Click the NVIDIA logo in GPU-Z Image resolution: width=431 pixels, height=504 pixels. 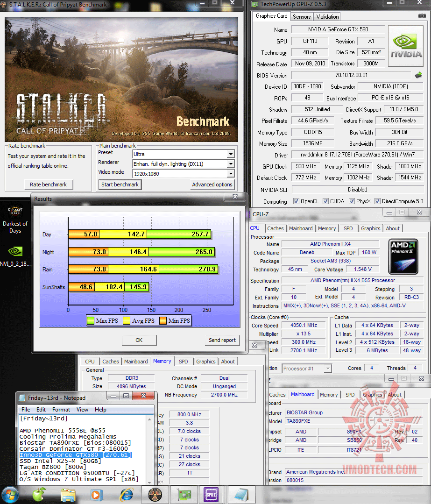click(406, 46)
